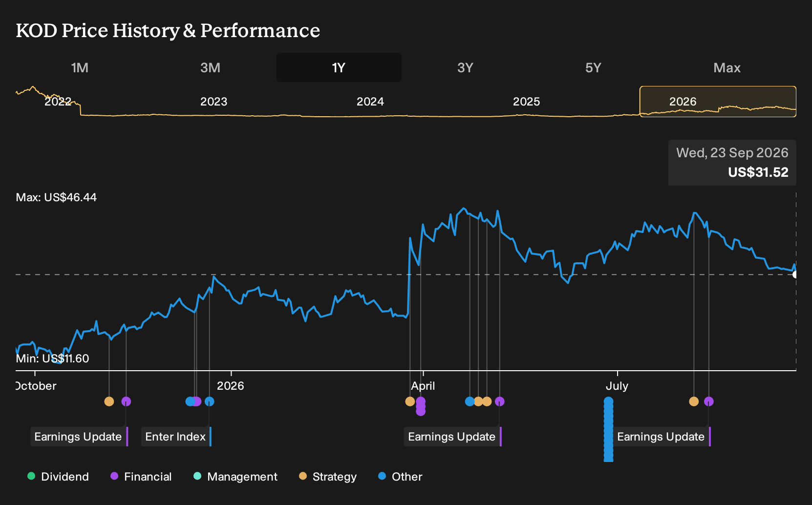Click the highlighted 2026 range selector in overview chart
812x505 pixels.
coord(718,102)
